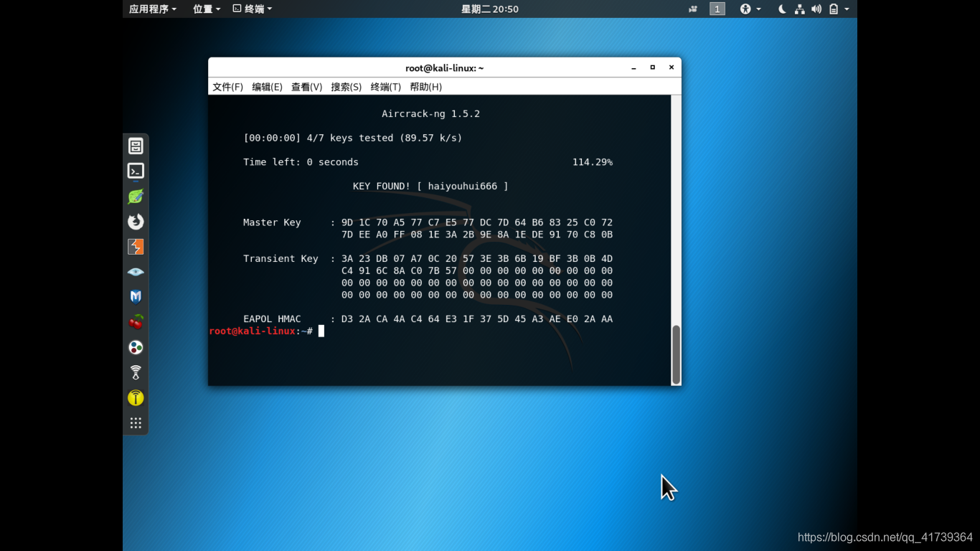Viewport: 980px width, 551px height.
Task: Launch Firefox from the dock
Action: (x=136, y=222)
